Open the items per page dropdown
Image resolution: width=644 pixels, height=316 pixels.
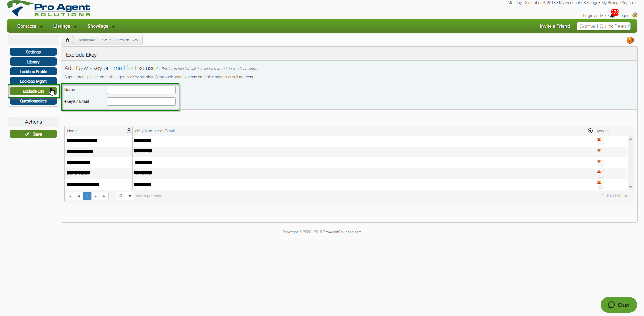(125, 196)
